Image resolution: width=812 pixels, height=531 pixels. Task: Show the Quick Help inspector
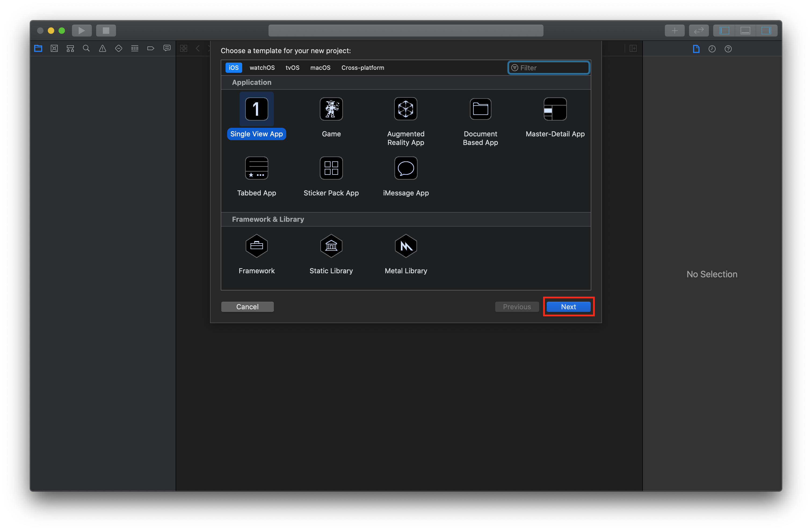[x=728, y=49]
